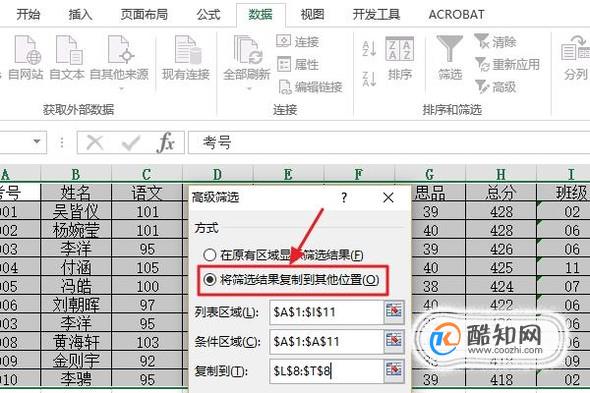
Task: Click the sort ascending A-Z icon
Action: tap(369, 49)
